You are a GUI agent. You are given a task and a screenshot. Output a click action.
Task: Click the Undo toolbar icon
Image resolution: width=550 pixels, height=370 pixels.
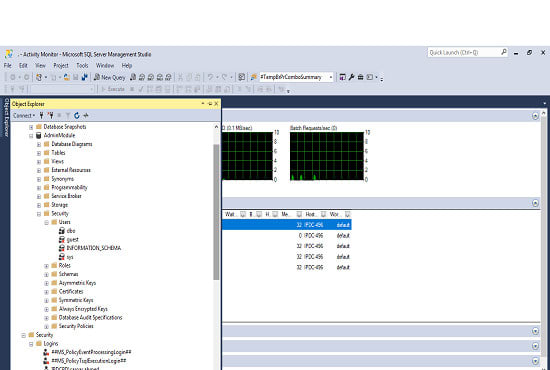pos(210,77)
